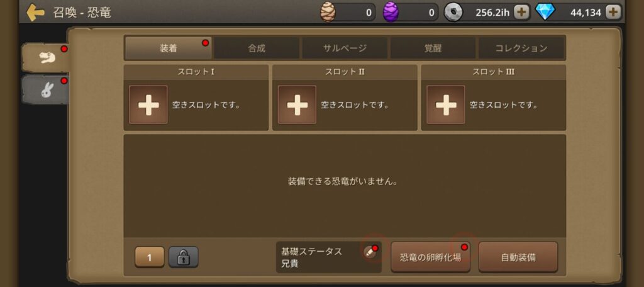The width and height of the screenshot is (644, 287).
Task: Select the rabbit side tab
Action: (x=45, y=89)
